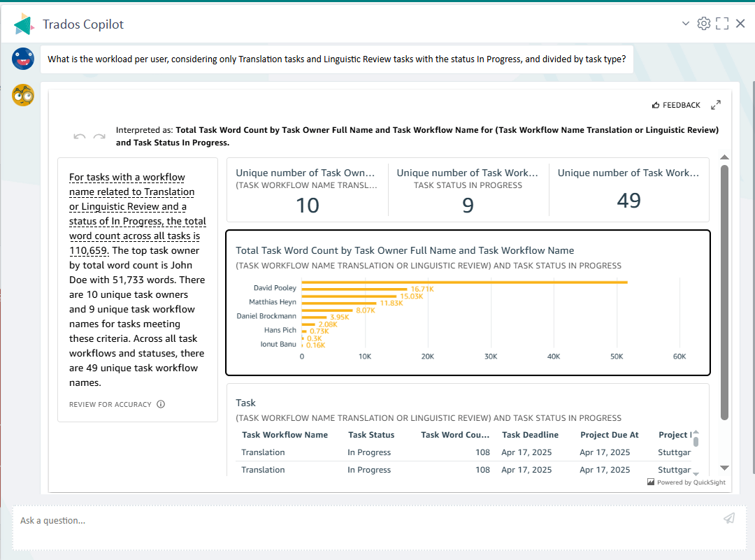Click the info icon beside Review for Accuracy

tap(161, 404)
